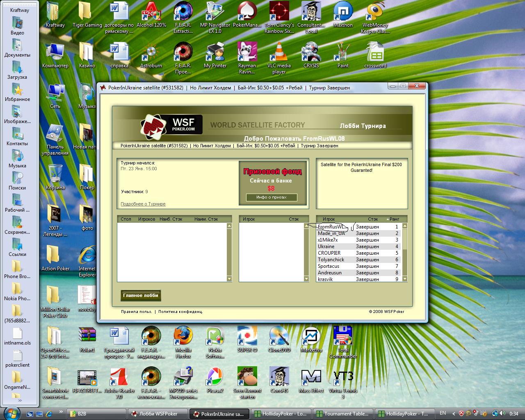Launch PokerManager from the desktop
Viewport: 525px width, 420px height.
click(x=247, y=12)
